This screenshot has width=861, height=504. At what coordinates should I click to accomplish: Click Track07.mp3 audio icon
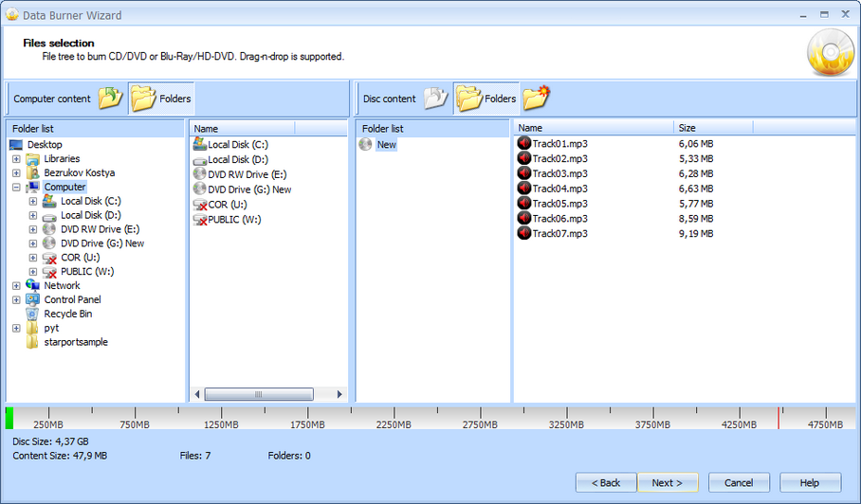[x=524, y=233]
